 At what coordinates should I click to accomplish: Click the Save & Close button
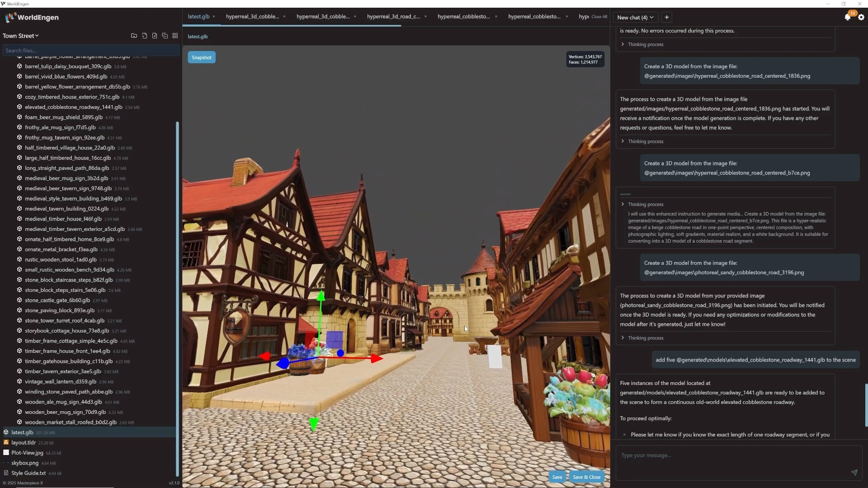[586, 477]
